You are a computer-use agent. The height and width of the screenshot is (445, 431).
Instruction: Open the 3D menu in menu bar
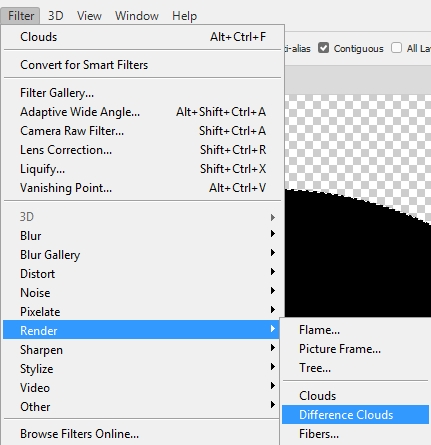point(56,16)
